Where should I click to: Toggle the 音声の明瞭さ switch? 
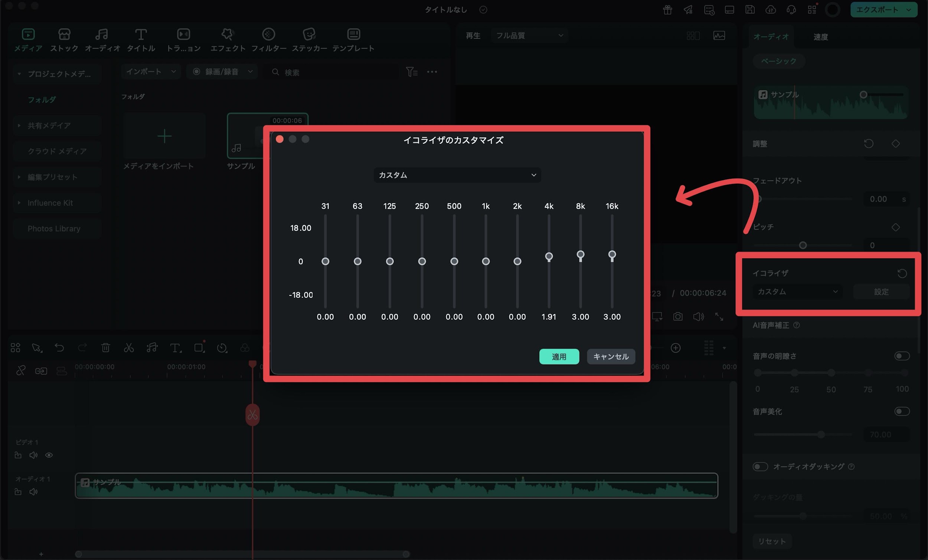(902, 356)
